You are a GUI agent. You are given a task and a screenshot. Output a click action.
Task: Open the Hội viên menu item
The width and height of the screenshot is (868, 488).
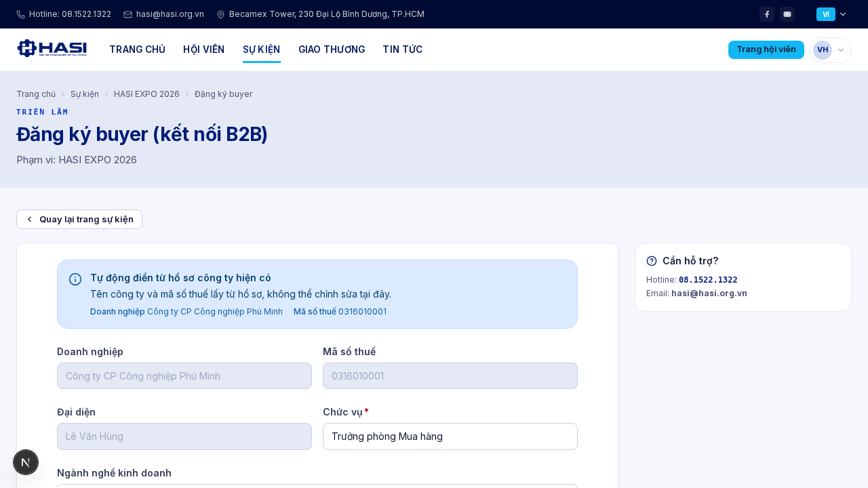point(203,49)
